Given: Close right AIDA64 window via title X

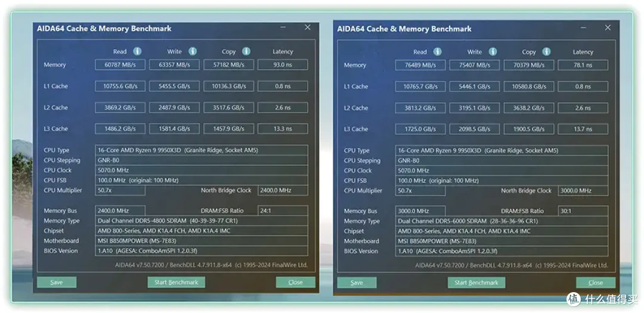Looking at the screenshot, I should pos(608,28).
